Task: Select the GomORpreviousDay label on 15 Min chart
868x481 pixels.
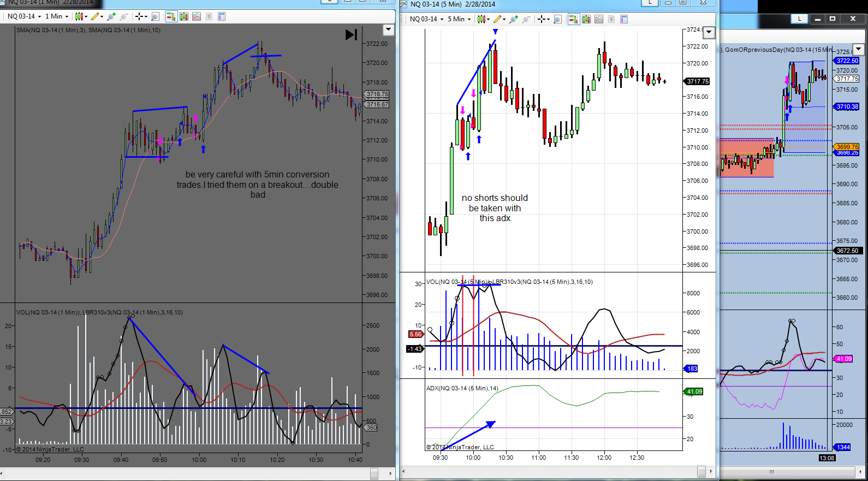Action: pyautogui.click(x=778, y=50)
